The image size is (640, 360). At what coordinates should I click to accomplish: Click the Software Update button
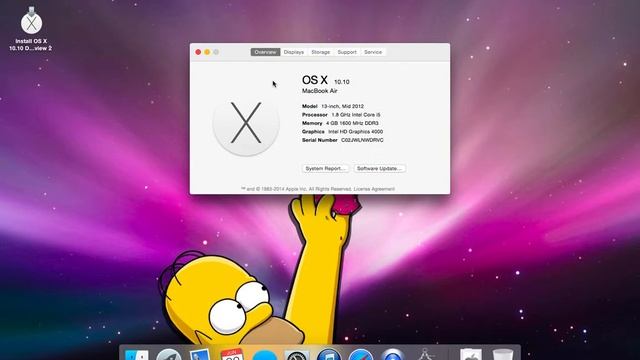pos(379,169)
